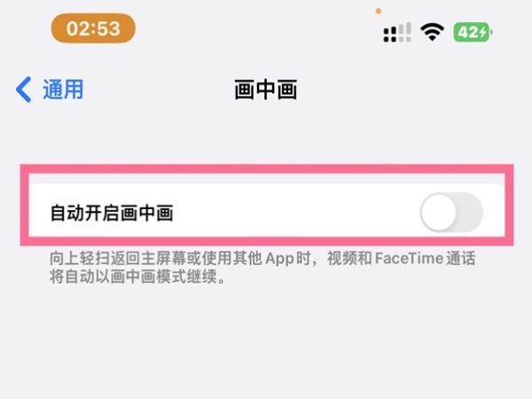Tap the pink highlight border of the row
Viewport: 532px width, 399px height.
267,169
